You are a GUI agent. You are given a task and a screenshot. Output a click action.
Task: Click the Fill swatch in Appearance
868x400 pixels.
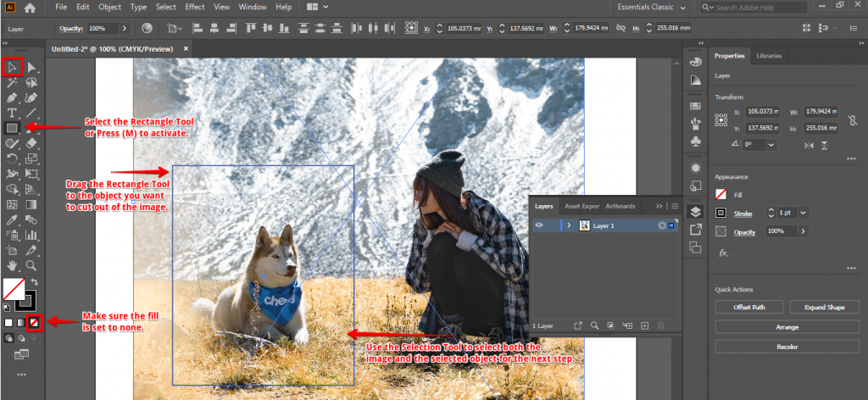click(721, 195)
